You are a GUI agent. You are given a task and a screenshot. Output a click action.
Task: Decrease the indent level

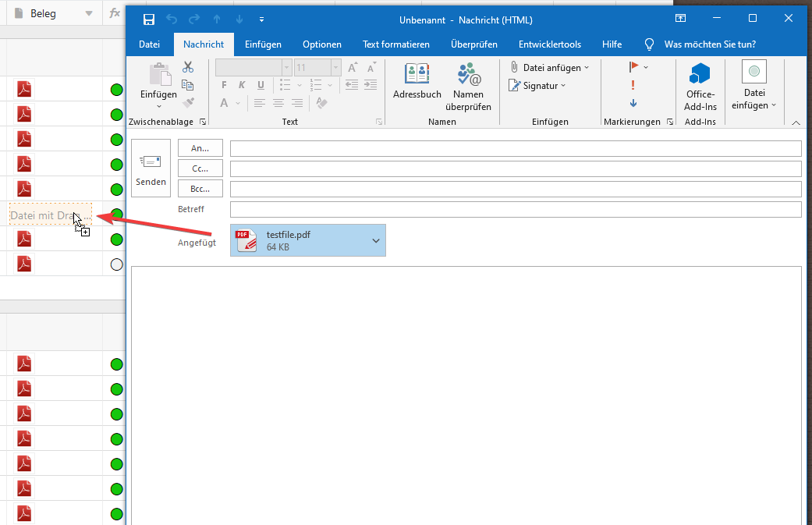point(352,84)
